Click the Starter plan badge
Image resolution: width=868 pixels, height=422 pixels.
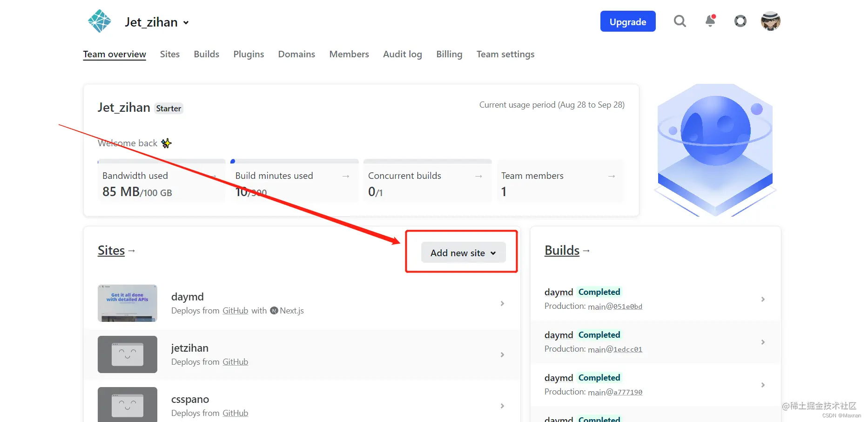(x=168, y=109)
